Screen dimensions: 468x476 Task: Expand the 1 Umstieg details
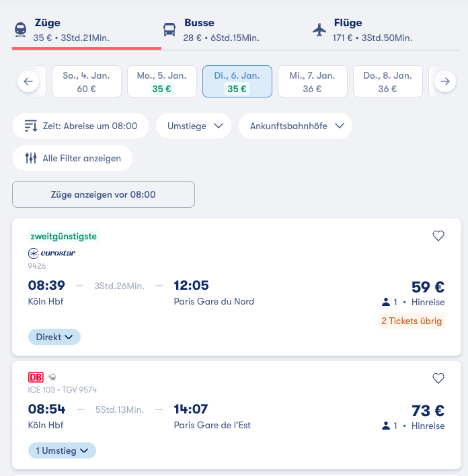62,450
